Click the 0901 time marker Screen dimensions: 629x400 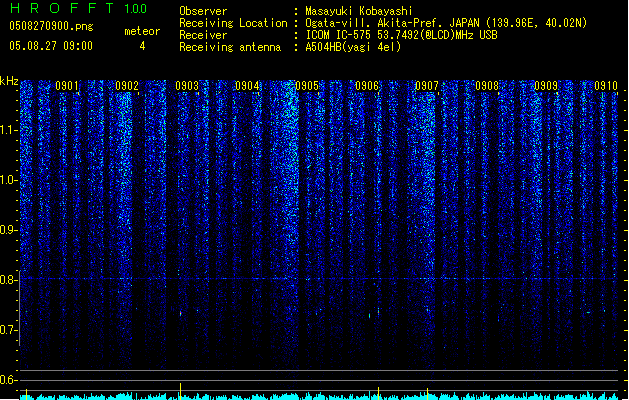[67, 86]
